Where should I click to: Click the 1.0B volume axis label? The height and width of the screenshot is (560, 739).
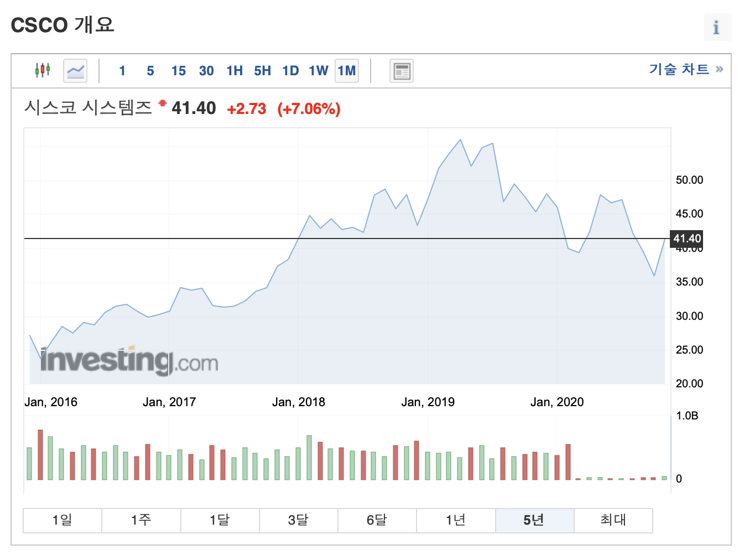click(688, 416)
